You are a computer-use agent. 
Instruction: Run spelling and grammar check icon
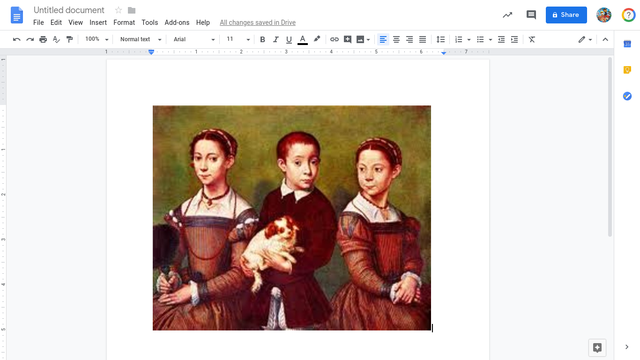[x=56, y=40]
